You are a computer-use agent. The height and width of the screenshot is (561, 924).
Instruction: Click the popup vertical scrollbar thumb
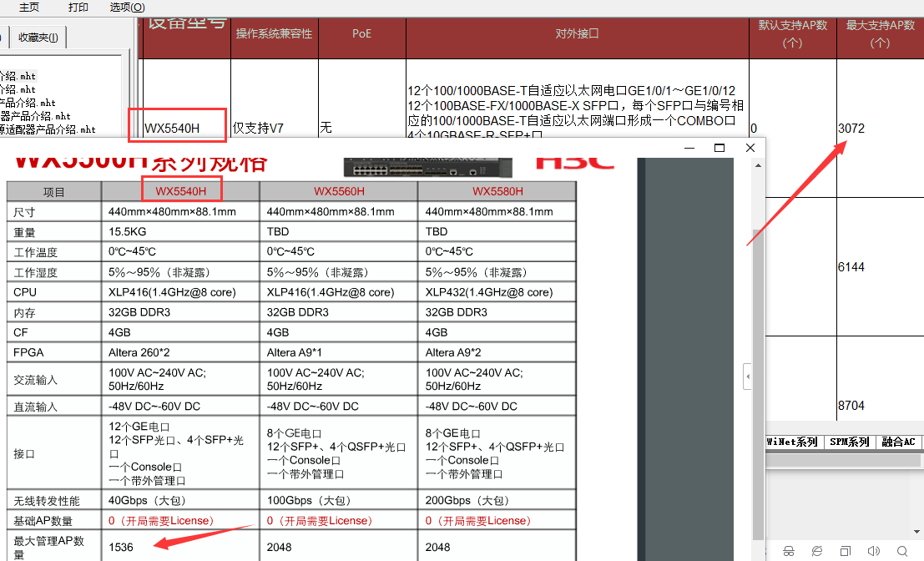coord(759,384)
